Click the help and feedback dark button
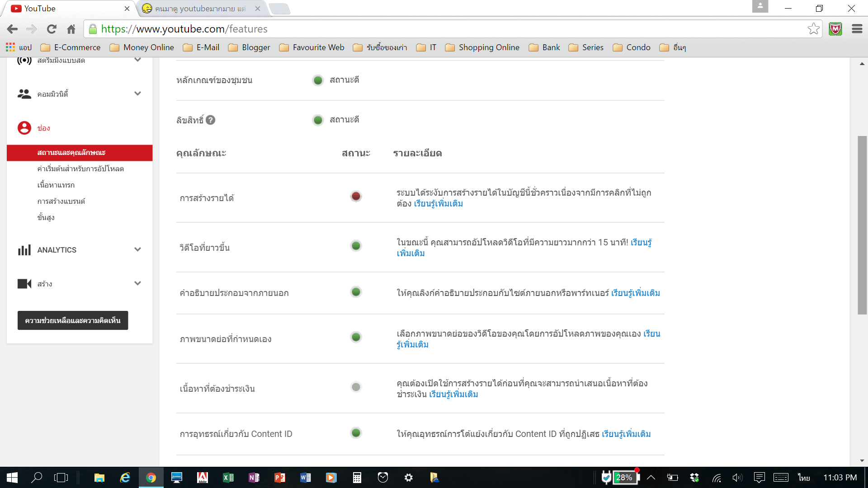The image size is (868, 488). tap(73, 320)
